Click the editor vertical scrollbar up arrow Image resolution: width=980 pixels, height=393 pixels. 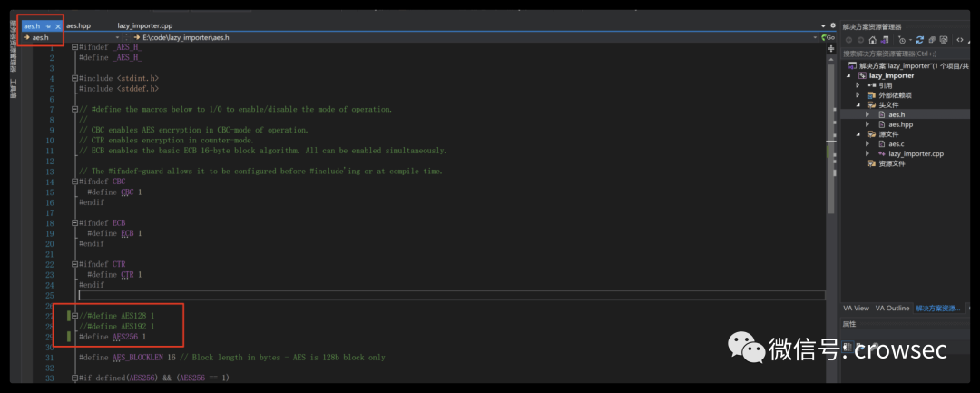(831, 59)
